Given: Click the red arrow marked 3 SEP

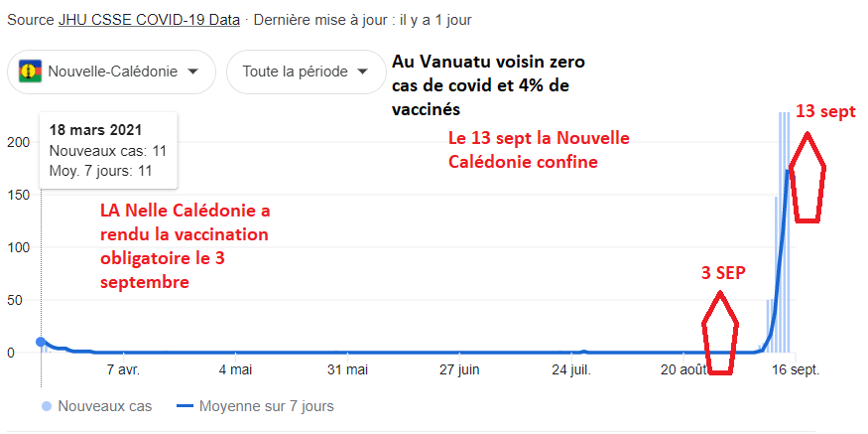Looking at the screenshot, I should (x=719, y=336).
